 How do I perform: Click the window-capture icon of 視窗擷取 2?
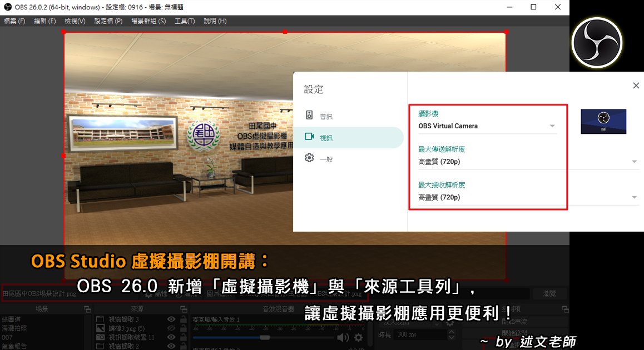click(x=100, y=346)
